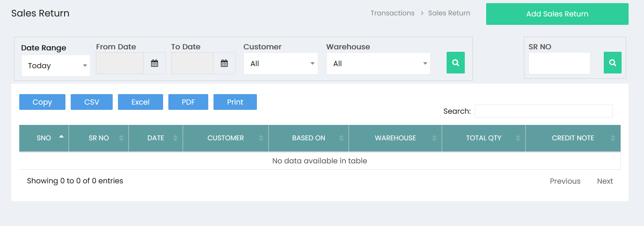
Task: Click the Add Sales Return button
Action: tap(557, 14)
